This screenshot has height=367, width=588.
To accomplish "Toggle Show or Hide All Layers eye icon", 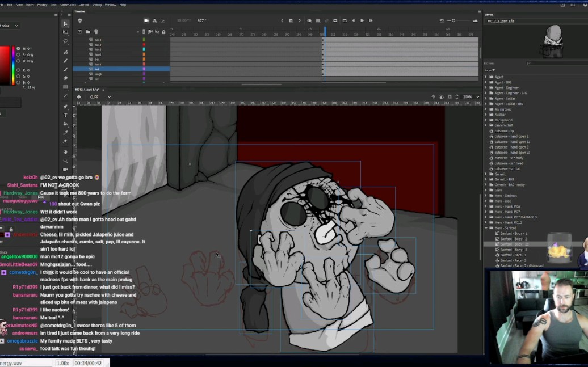I will pos(157,32).
